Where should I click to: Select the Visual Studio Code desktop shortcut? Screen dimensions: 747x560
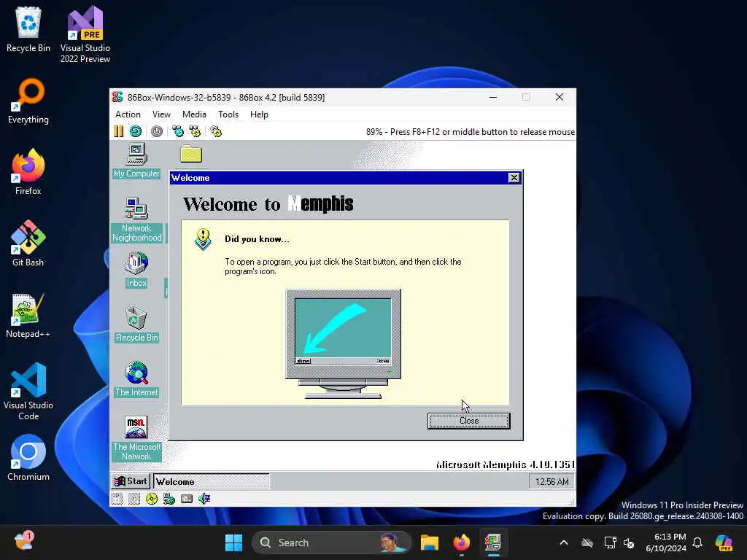28,392
